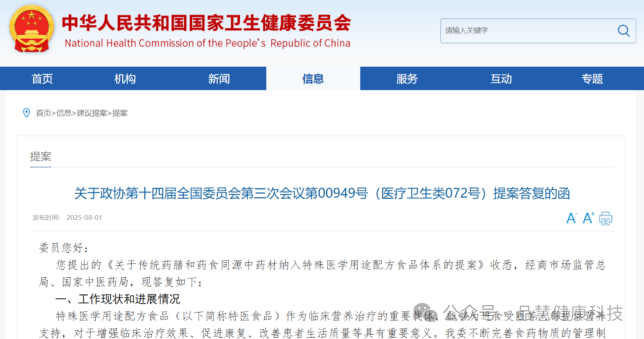Click the 信息 breadcrumb link
The image size is (644, 339).
[x=64, y=113]
